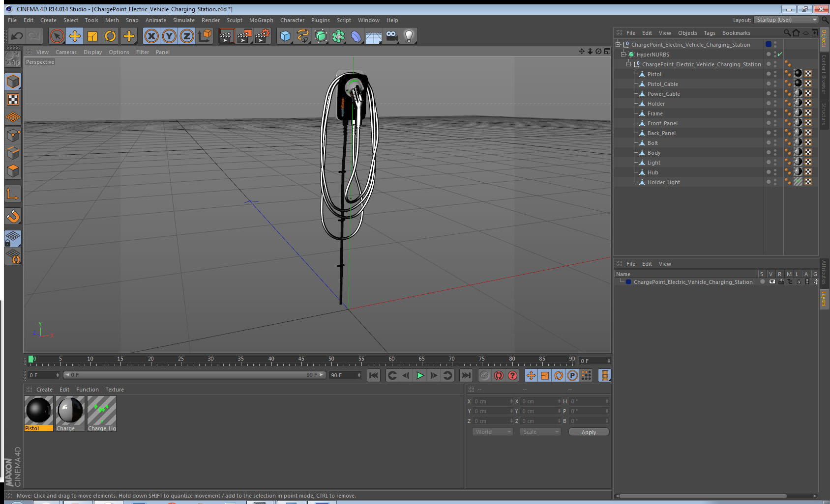Select Edges mode in left sidebar
Viewport: 830px width, 504px height.
coord(13,153)
